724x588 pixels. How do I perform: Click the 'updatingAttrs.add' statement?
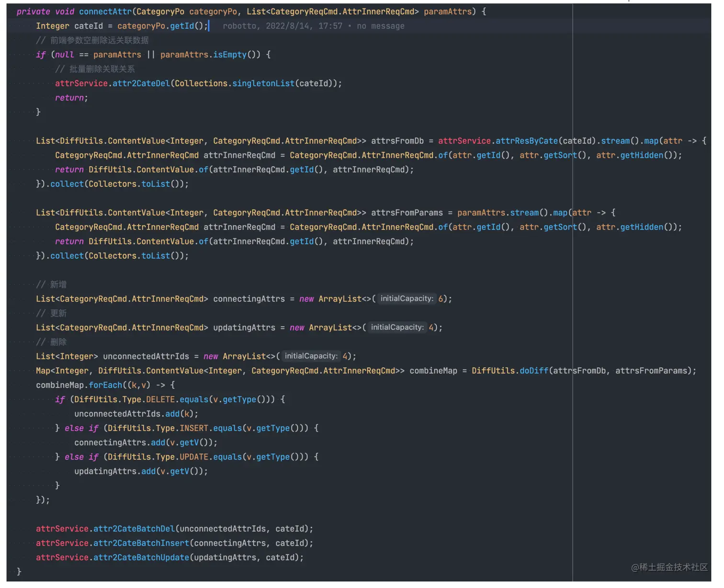click(x=141, y=471)
